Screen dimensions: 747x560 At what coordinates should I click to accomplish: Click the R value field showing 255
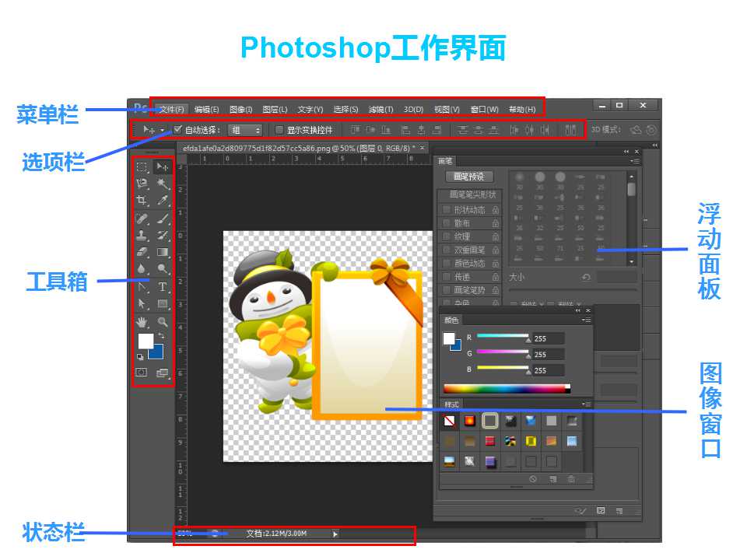549,338
